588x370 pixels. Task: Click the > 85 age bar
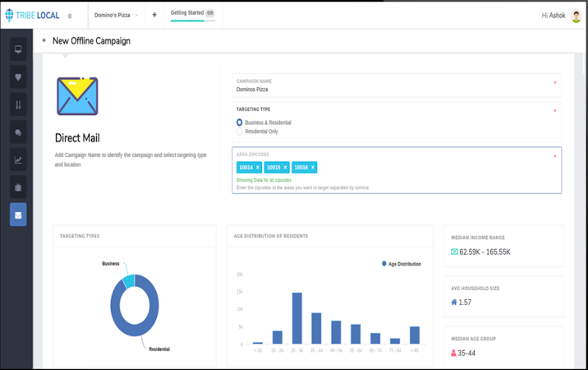(x=415, y=335)
